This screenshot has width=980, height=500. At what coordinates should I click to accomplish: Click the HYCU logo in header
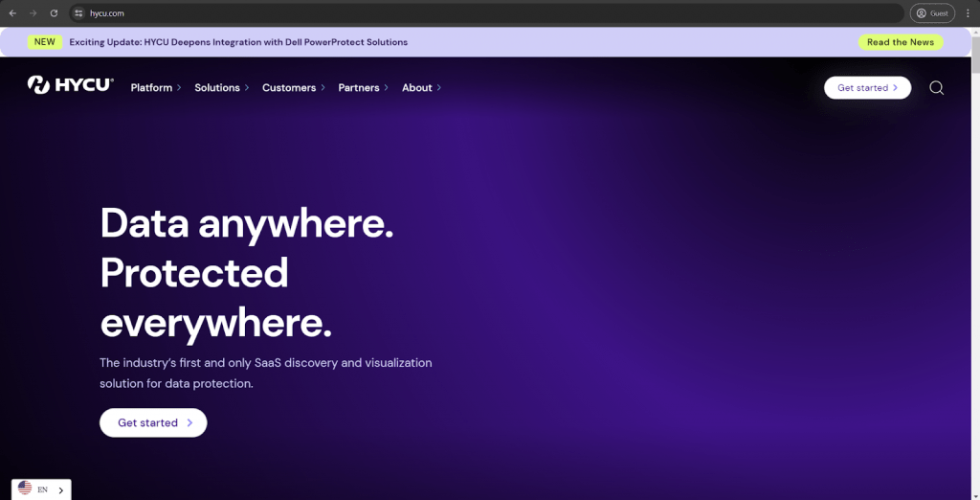click(70, 86)
